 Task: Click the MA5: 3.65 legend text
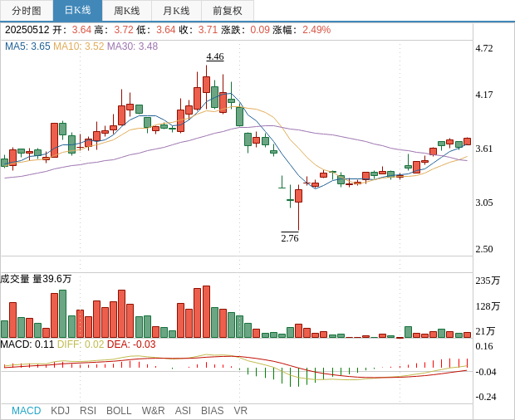point(27,46)
